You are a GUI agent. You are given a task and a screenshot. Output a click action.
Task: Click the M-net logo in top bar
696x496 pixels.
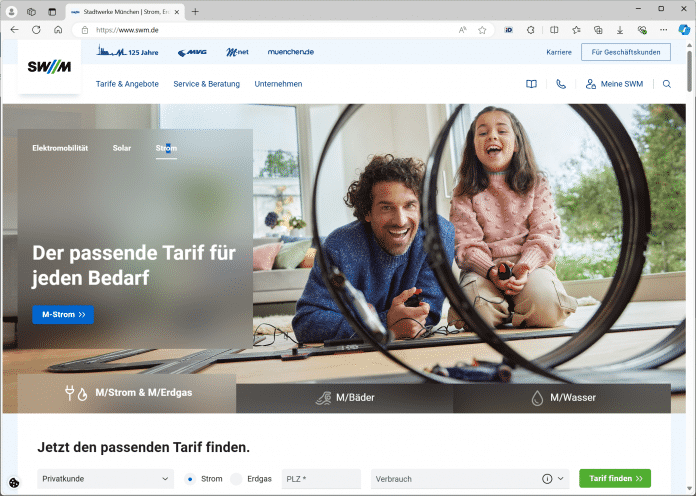(237, 51)
